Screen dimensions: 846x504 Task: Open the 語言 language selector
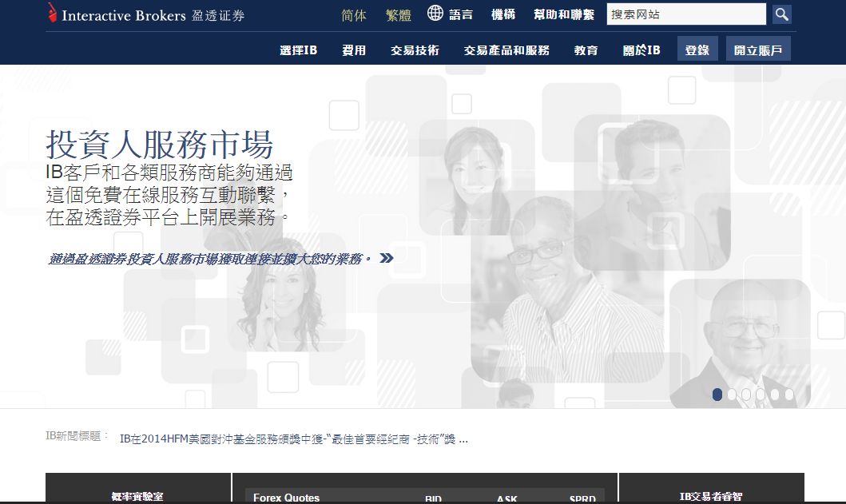coord(461,14)
